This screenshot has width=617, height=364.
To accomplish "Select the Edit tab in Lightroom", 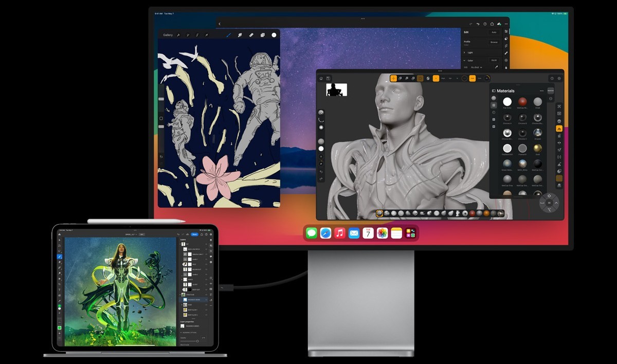I will pyautogui.click(x=466, y=32).
